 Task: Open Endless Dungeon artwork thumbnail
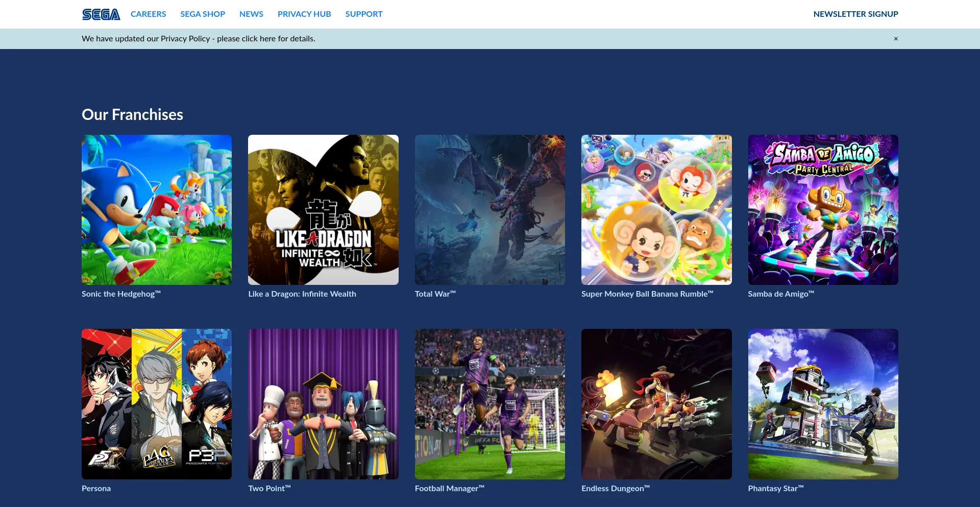tap(656, 404)
